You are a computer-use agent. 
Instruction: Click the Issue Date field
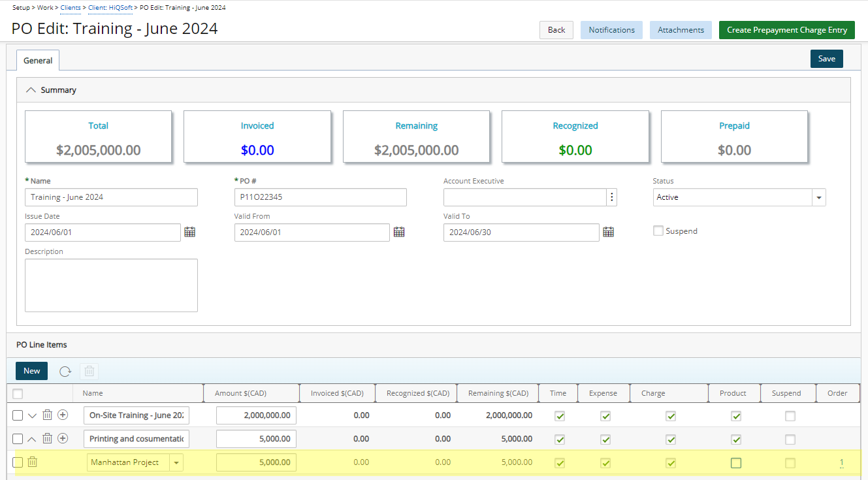[x=103, y=232]
